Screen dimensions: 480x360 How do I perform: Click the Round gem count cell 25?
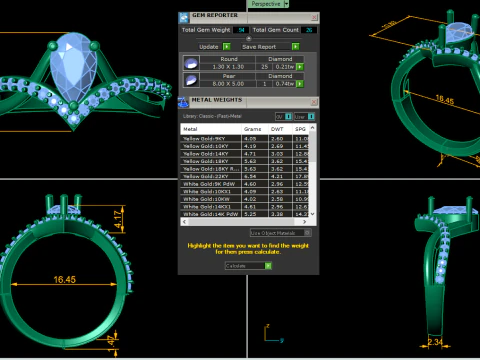tap(265, 67)
